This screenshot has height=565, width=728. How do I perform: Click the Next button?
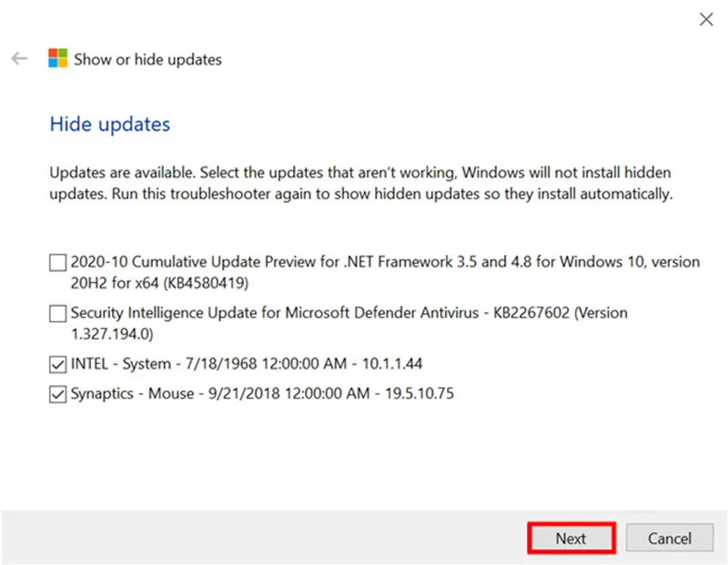[571, 538]
